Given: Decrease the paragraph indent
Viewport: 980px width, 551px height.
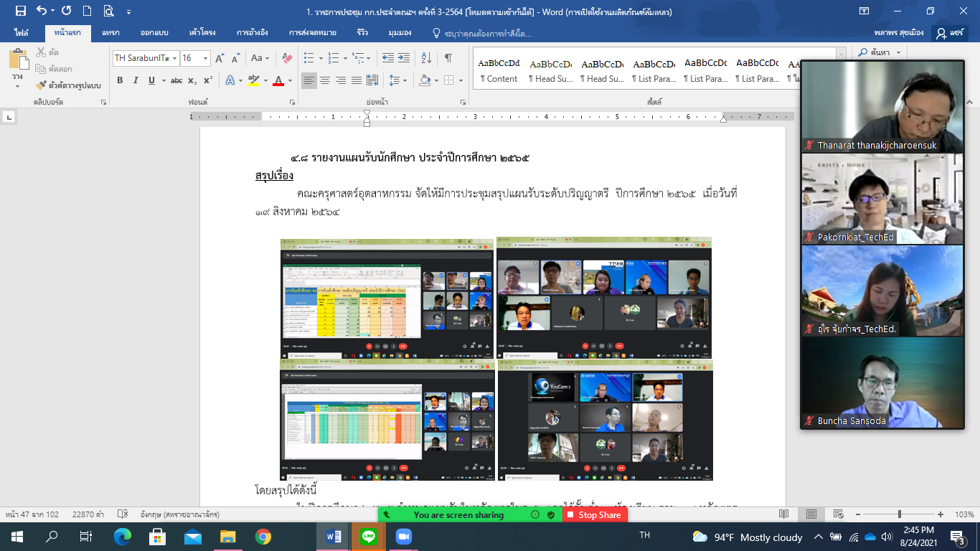Looking at the screenshot, I should 387,58.
